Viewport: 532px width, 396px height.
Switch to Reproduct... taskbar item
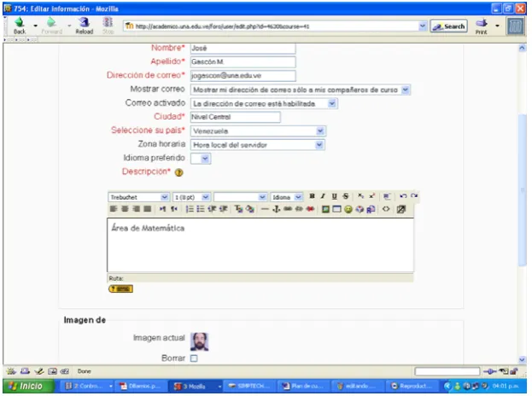tap(412, 386)
